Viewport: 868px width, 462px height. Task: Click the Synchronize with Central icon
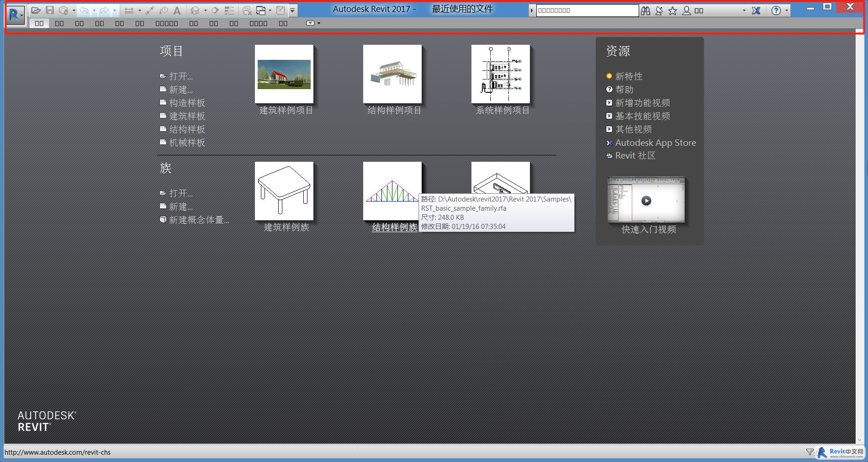pos(64,10)
